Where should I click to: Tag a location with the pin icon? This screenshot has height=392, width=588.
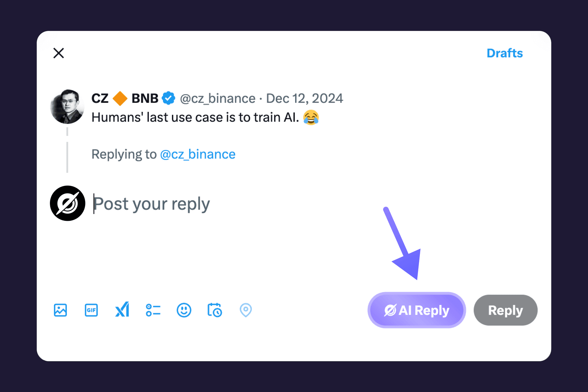coord(246,310)
